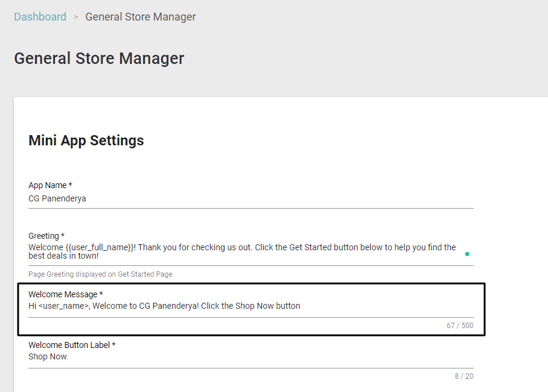548x392 pixels.
Task: Select the General Store Manager breadcrumb item
Action: tap(141, 17)
